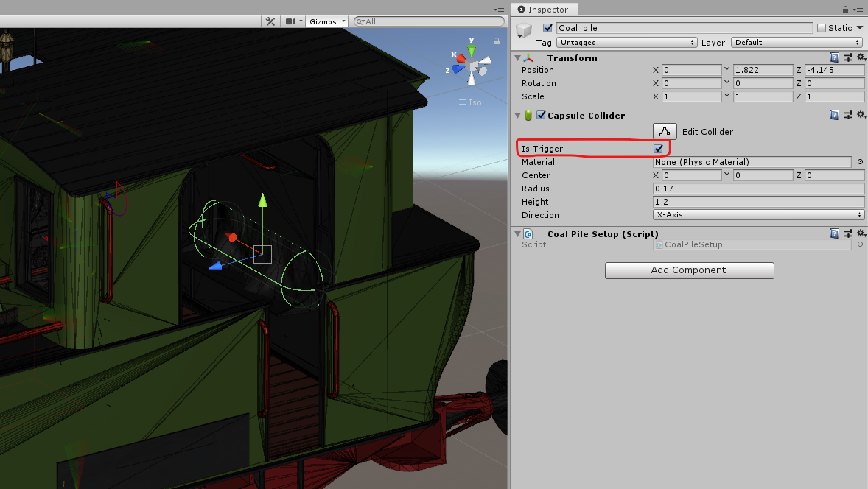This screenshot has height=489, width=868.
Task: Click the scene search All field
Action: click(x=427, y=21)
